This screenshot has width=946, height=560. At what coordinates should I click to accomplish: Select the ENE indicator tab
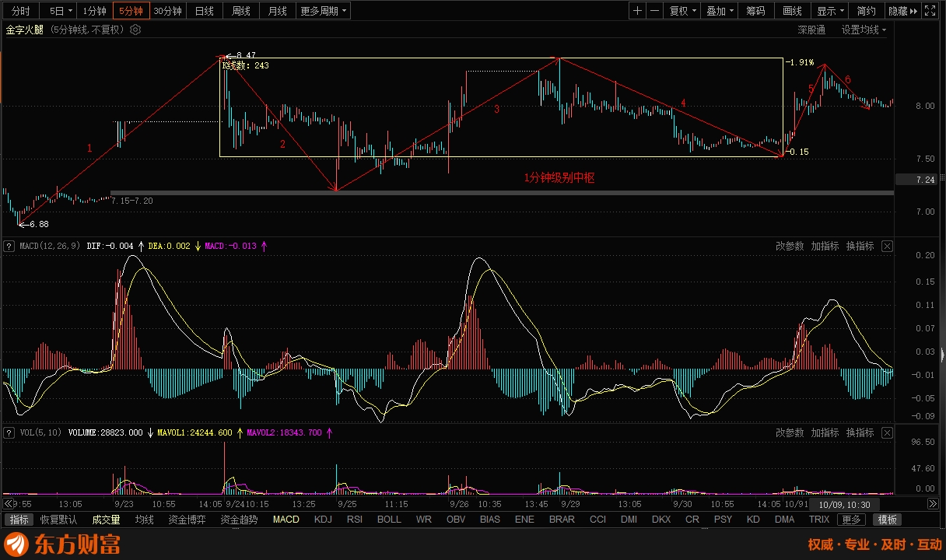524,520
